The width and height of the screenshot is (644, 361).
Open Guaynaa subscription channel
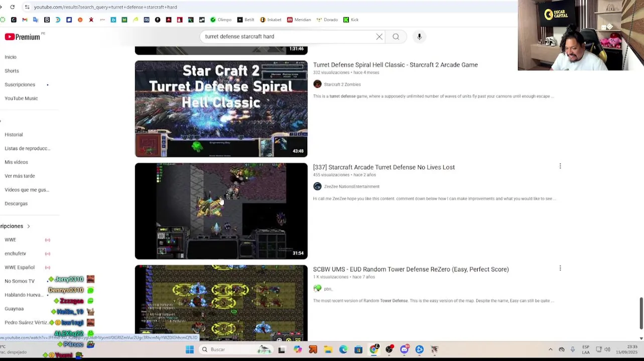pyautogui.click(x=14, y=309)
